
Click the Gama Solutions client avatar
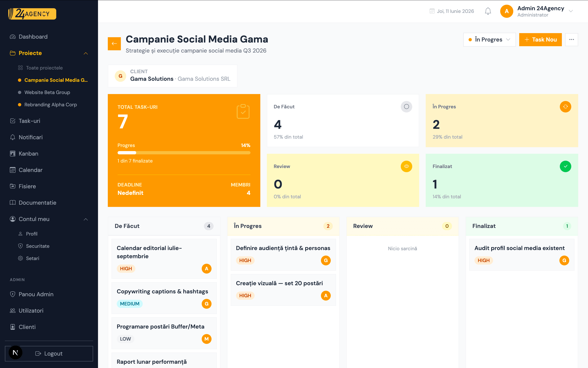(x=120, y=76)
